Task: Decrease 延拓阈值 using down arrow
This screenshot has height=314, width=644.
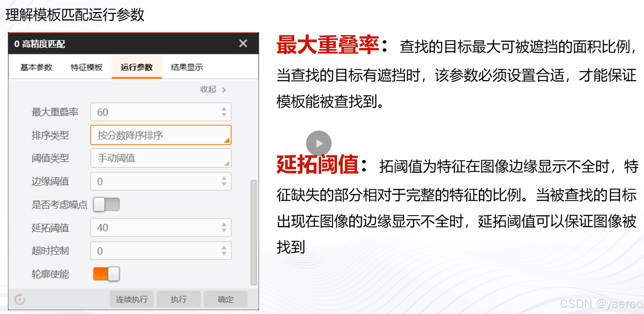Action: [x=224, y=231]
